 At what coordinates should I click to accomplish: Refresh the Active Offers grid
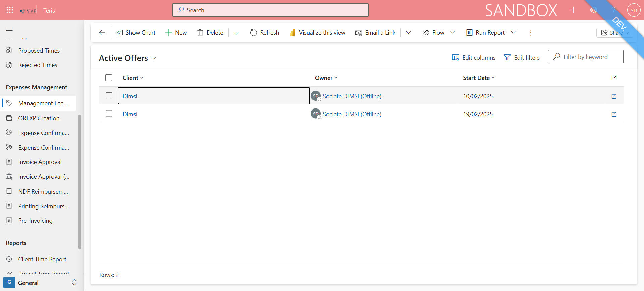pos(265,33)
